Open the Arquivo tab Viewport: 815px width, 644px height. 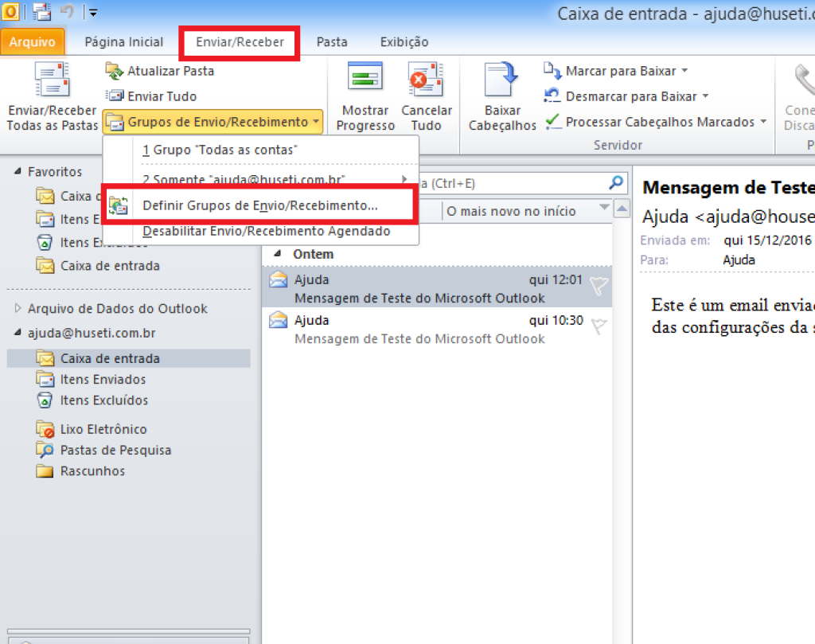32,41
